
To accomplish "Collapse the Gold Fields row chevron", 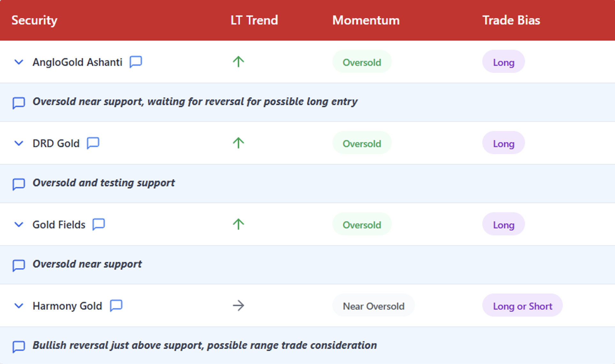I will point(19,225).
